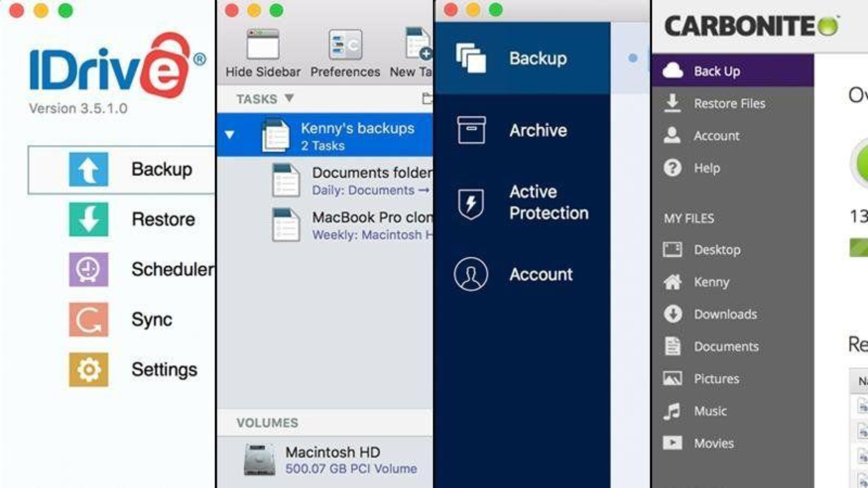Click the new group folder icon beside TASKS
The width and height of the screenshot is (868, 488).
pyautogui.click(x=427, y=98)
